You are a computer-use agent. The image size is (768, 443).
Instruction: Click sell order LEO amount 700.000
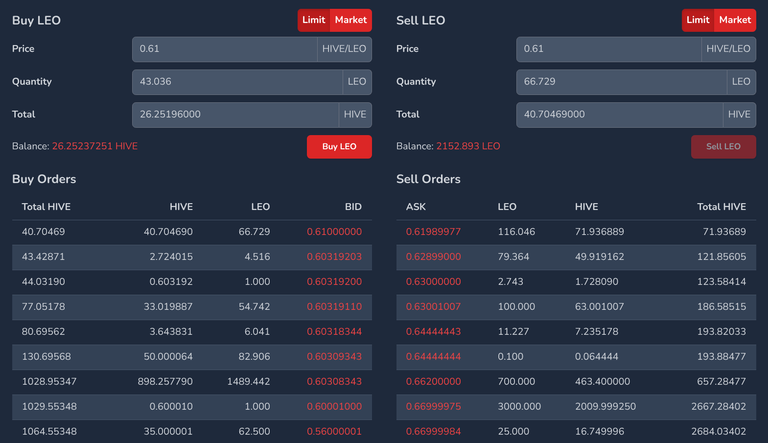[x=516, y=382]
